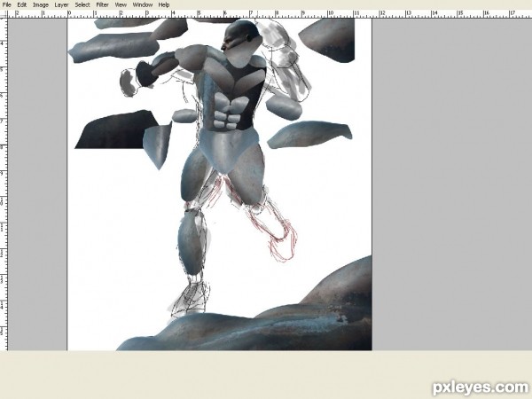Click the ruler origin corner box

tap(4, 14)
